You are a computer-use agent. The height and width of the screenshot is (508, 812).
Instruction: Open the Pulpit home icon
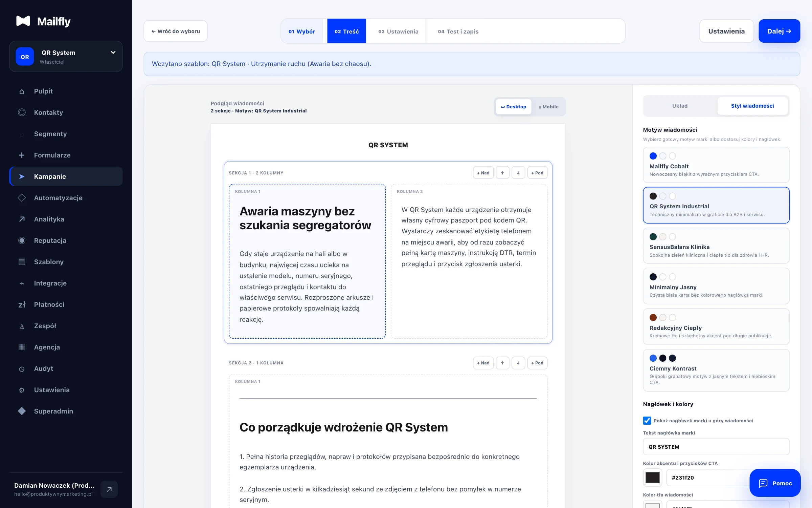[x=22, y=91]
